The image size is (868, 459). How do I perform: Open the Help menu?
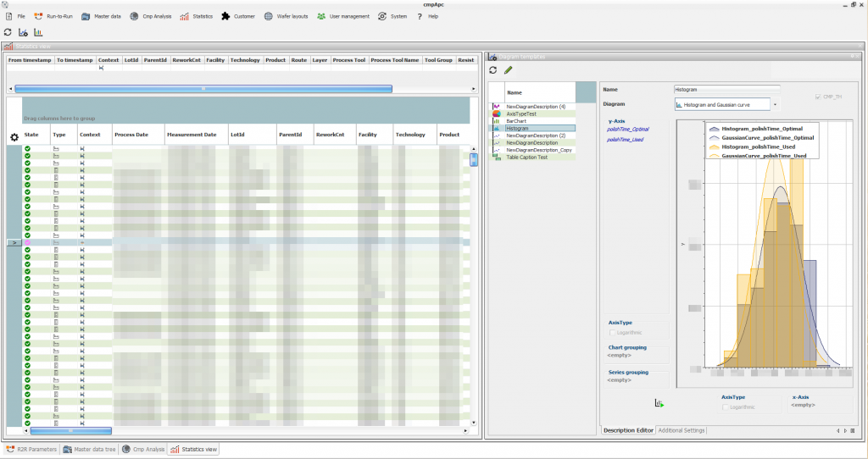[428, 16]
